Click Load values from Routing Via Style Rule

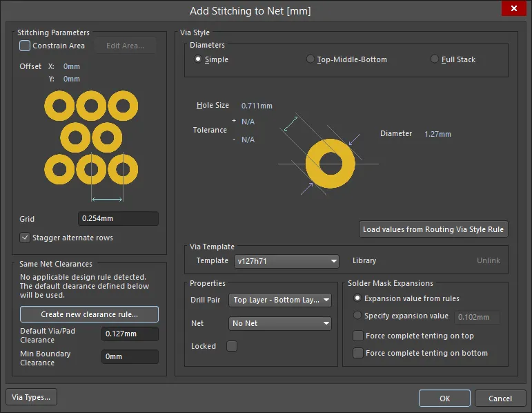pos(433,229)
